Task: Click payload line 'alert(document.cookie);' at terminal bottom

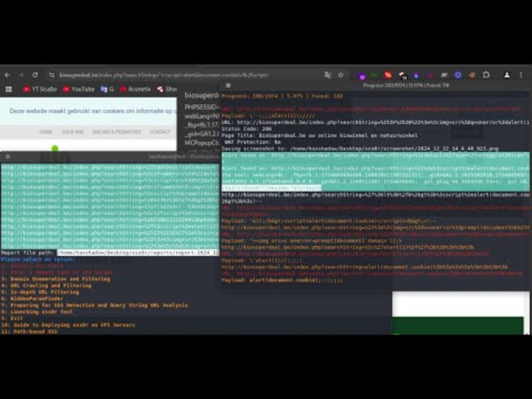Action: coord(282,280)
